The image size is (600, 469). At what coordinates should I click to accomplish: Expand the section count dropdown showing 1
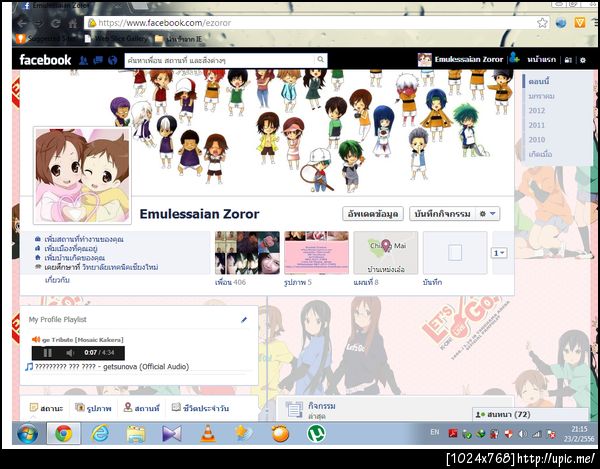pyautogui.click(x=499, y=253)
